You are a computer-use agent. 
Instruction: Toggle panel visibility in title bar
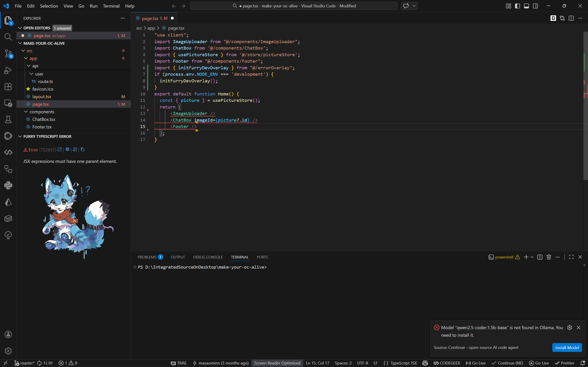tap(526, 6)
